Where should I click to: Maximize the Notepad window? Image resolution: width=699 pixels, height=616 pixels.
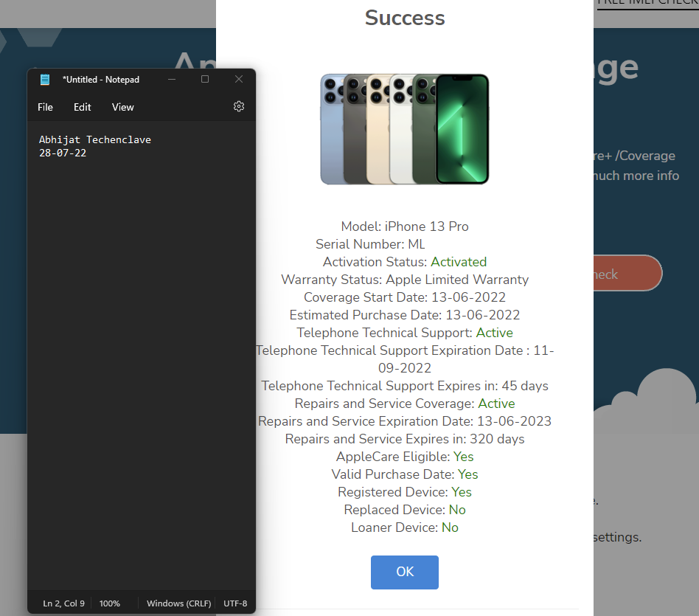click(205, 80)
